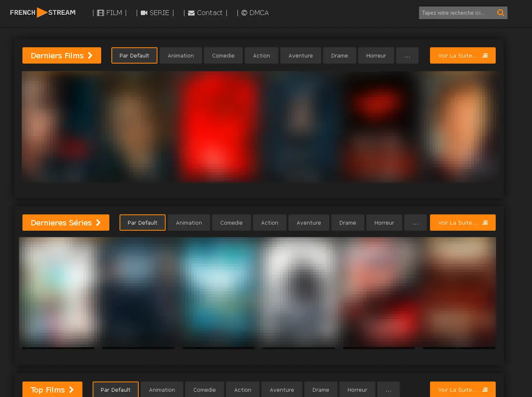Click Voir La Suite in Derniers Films
Viewport: 532px width, 397px height.
click(463, 55)
